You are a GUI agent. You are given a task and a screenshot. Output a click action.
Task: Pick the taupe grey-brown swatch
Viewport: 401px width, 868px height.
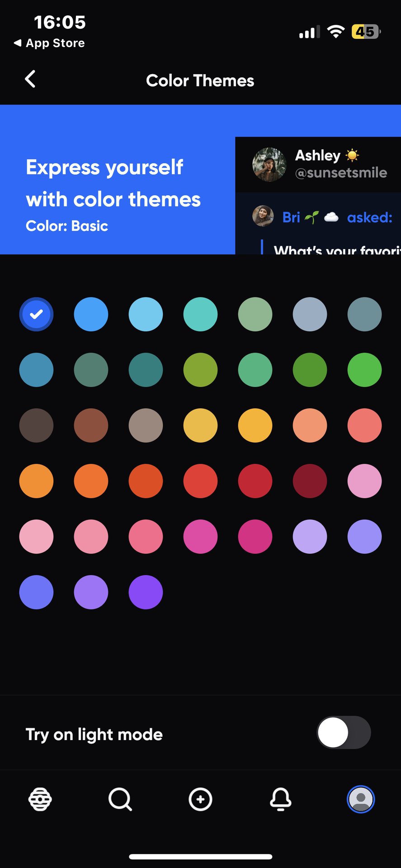pyautogui.click(x=146, y=425)
